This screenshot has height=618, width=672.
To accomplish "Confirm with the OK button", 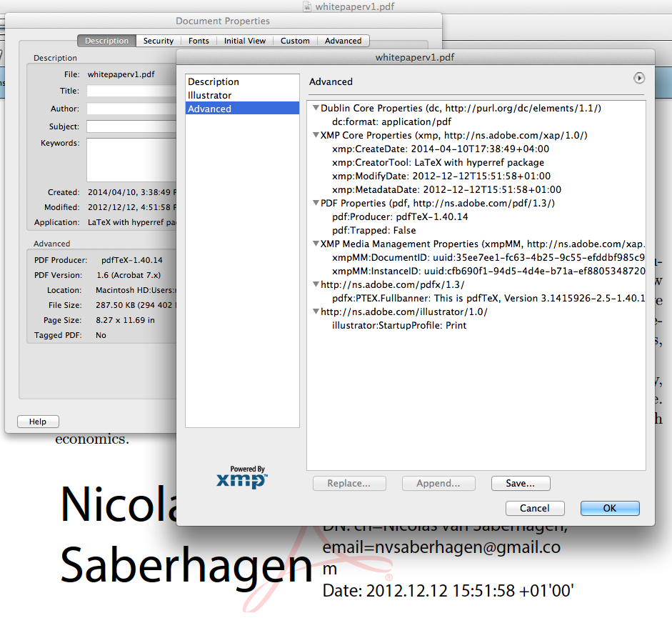I will pyautogui.click(x=610, y=508).
